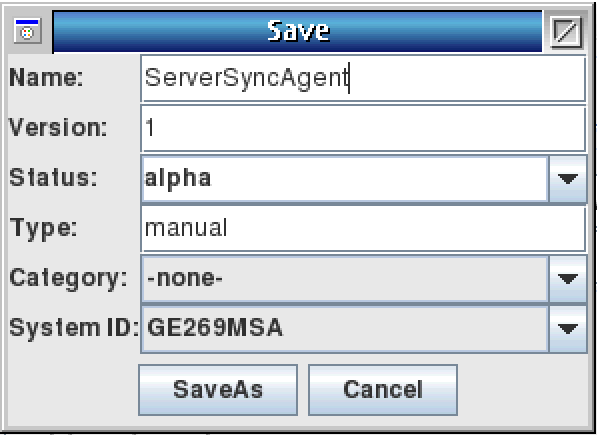Click the SaveAs button
597x435 pixels.
218,390
